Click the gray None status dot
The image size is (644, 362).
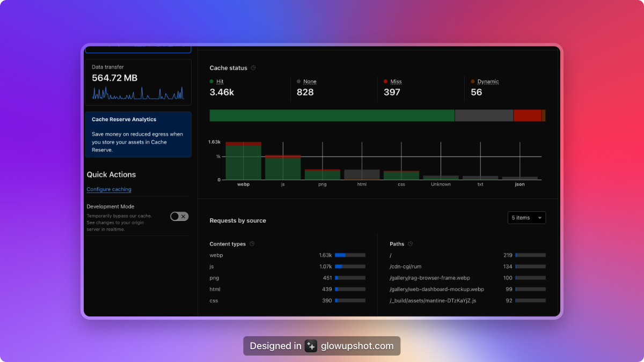tap(299, 82)
